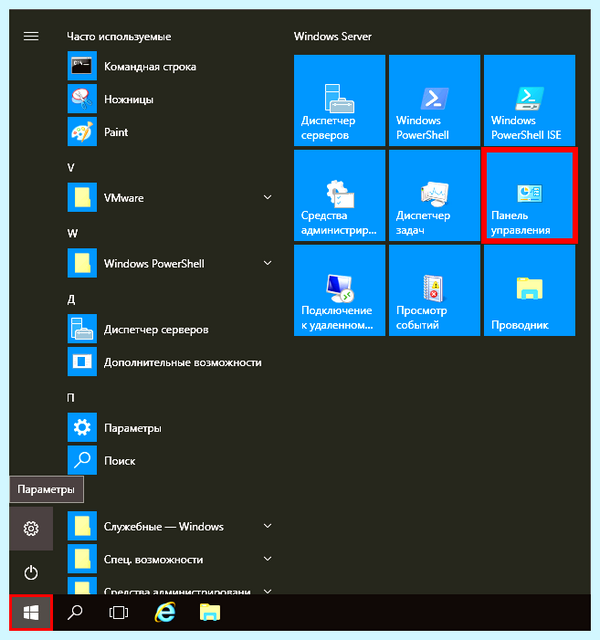
Task: Click the letter Д section header
Action: [x=71, y=300]
